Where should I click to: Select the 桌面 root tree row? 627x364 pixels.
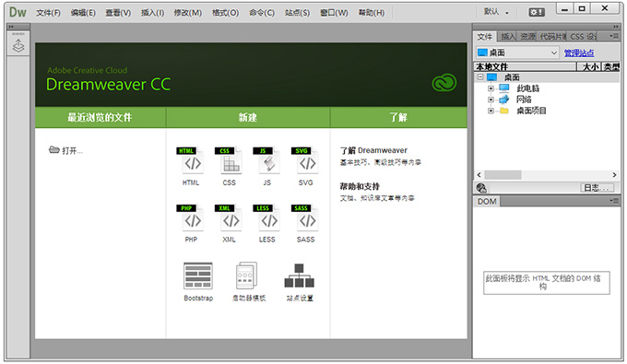click(547, 77)
